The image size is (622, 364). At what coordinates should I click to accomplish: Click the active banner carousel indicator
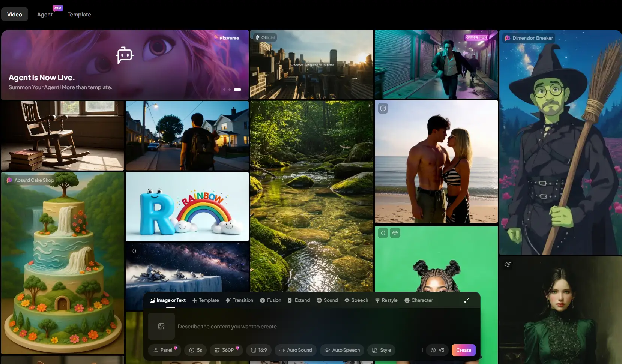(x=237, y=90)
